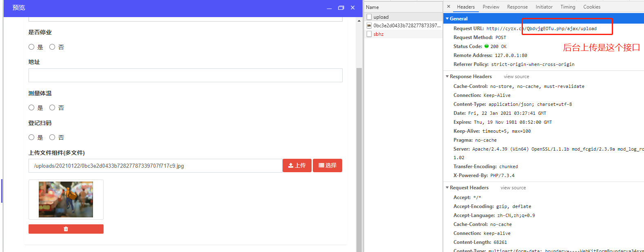The image size is (644, 252).
Task: Select the upload request row
Action: (403, 17)
